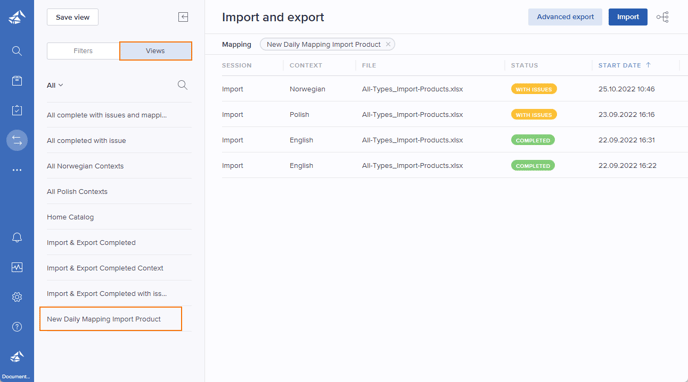688x382 pixels.
Task: Click English context in 22.09.2022 16:31 row
Action: pos(301,140)
